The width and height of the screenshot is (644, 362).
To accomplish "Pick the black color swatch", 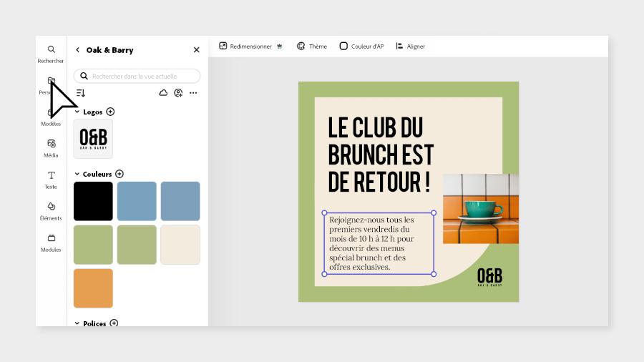I will 93,201.
